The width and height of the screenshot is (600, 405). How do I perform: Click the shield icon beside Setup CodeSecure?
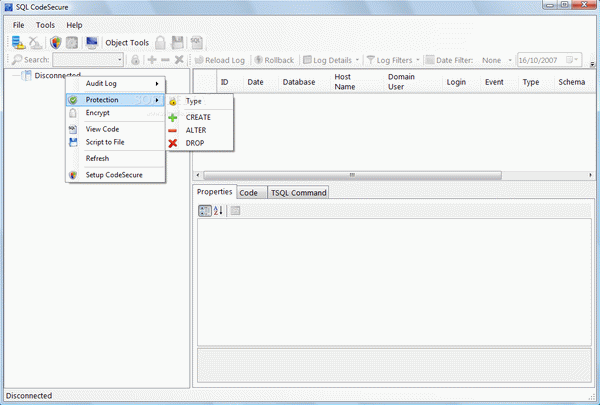tap(73, 175)
